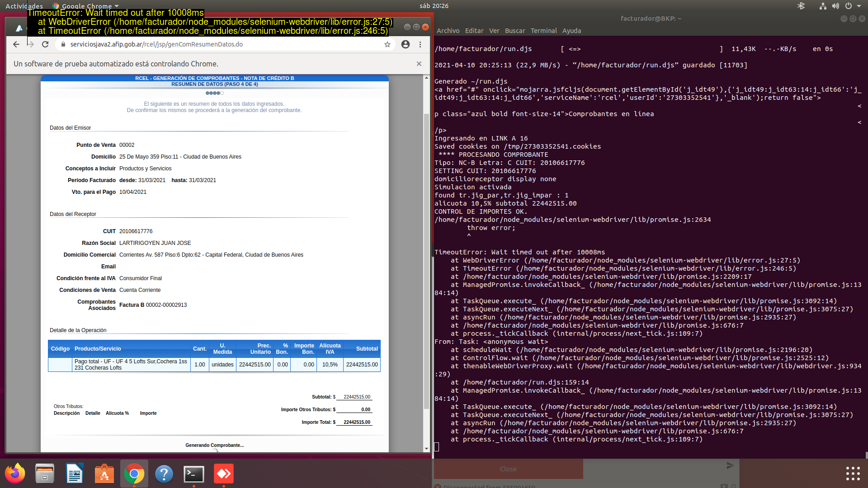Click the Chrome back arrow button
This screenshot has width=868, height=488.
16,44
